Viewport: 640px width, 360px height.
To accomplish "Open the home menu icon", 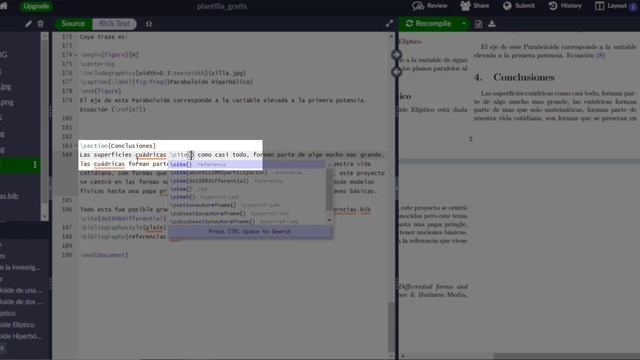I will tap(4, 6).
